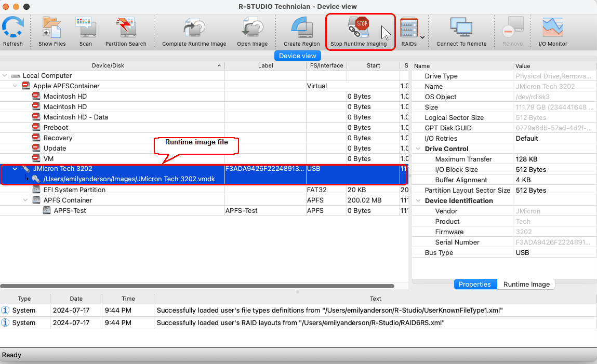Click the Apple APFSContainer drive icon
This screenshot has width=597, height=364.
tap(26, 86)
